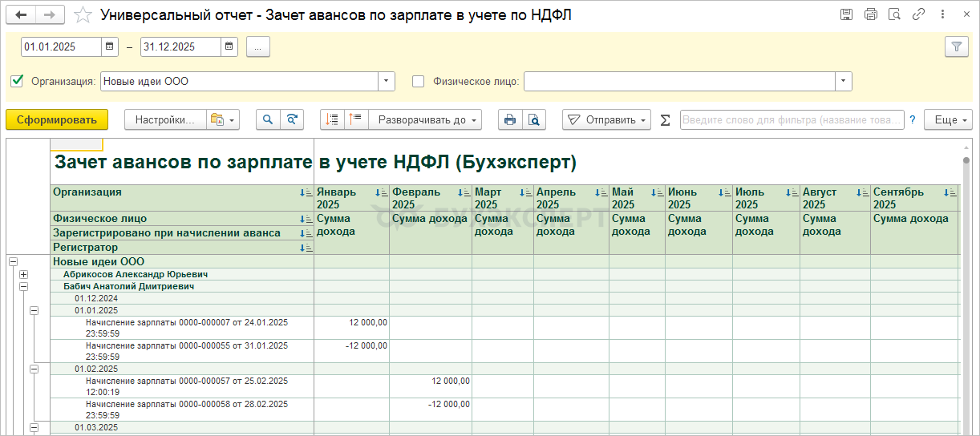This screenshot has width=980, height=436.
Task: Click save icon in title bar
Action: tap(846, 15)
